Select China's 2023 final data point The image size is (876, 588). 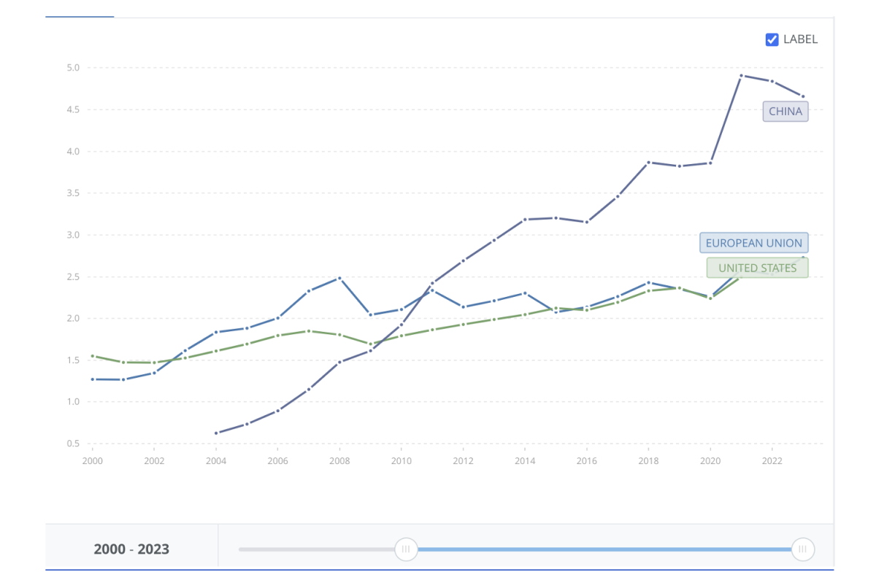[x=803, y=96]
